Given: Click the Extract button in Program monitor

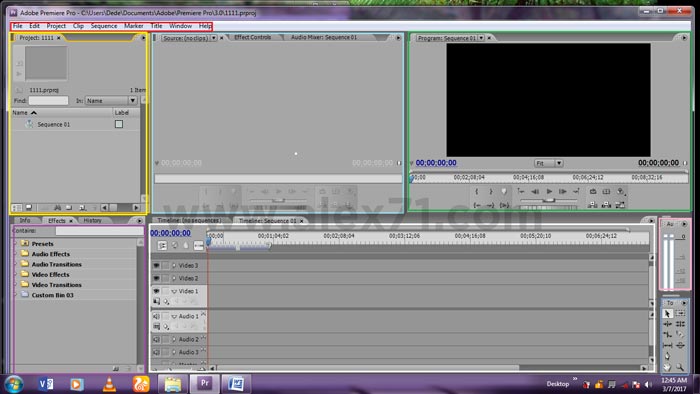Looking at the screenshot, I should (606, 205).
